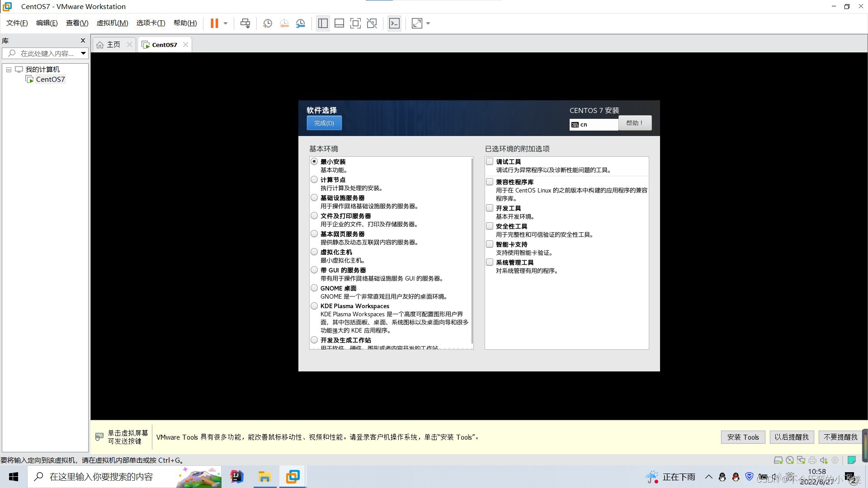868x488 pixels.
Task: Enable the 开发工具 checkbox
Action: coord(490,208)
